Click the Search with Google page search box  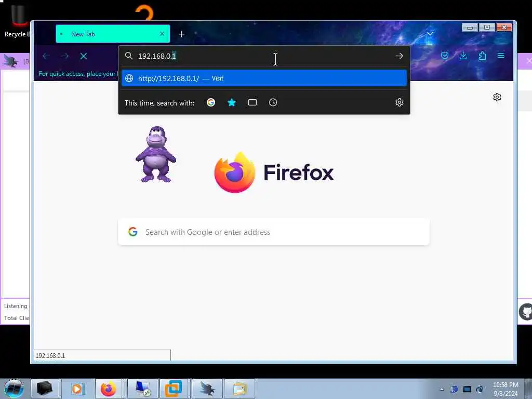(274, 232)
